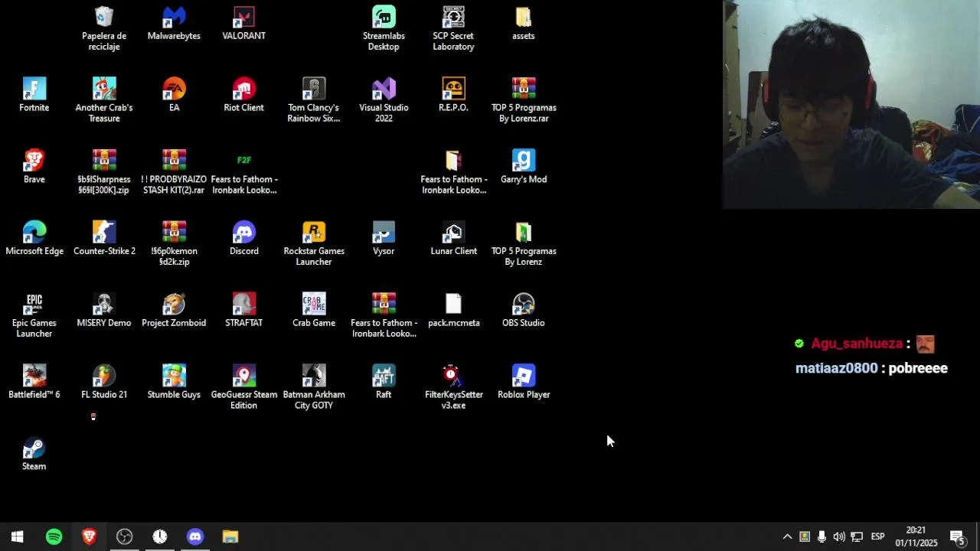980x551 pixels.
Task: Select Roblox Player shortcut
Action: [x=524, y=383]
